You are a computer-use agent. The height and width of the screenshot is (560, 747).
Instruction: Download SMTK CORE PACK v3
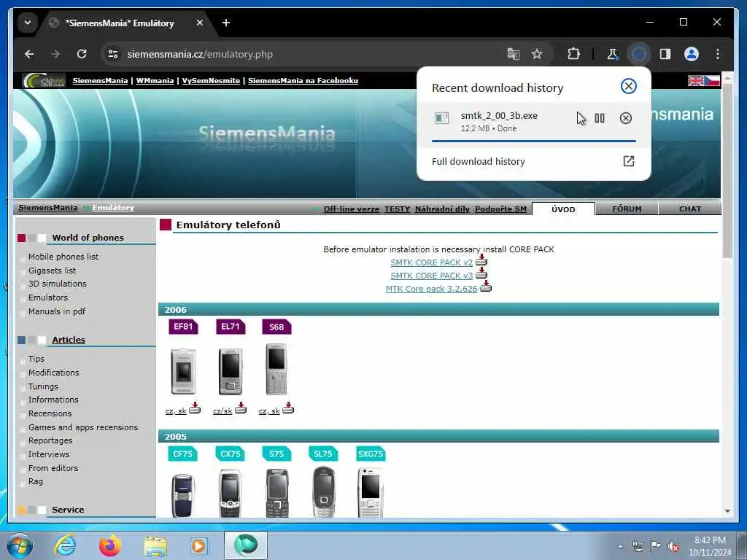(432, 276)
